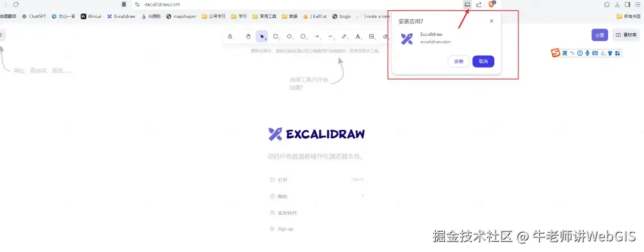Close the install app popup

[492, 21]
